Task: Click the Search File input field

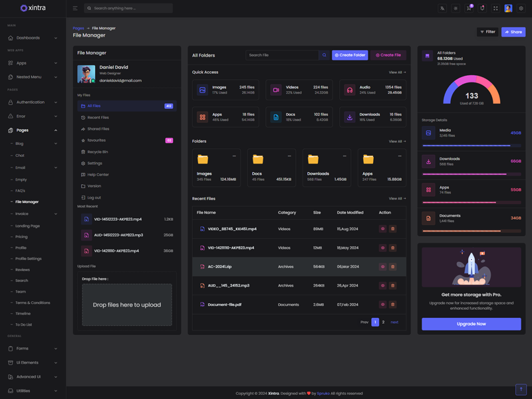Action: (282, 55)
